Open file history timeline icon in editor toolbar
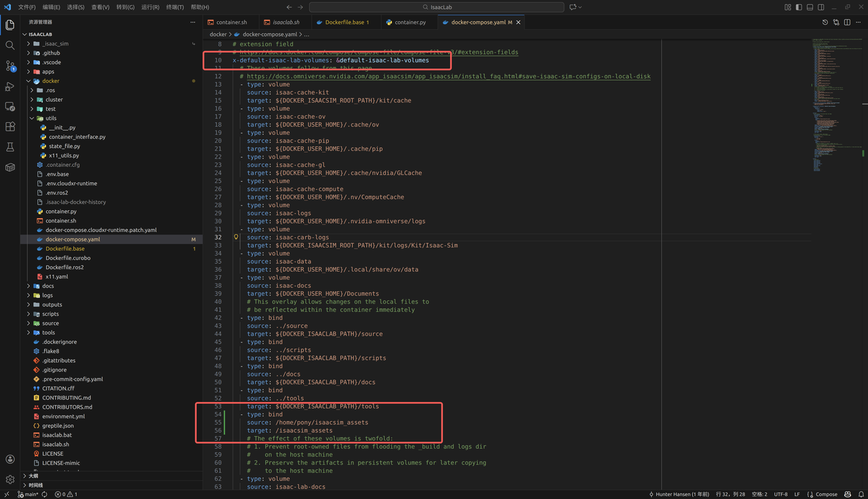 point(825,22)
